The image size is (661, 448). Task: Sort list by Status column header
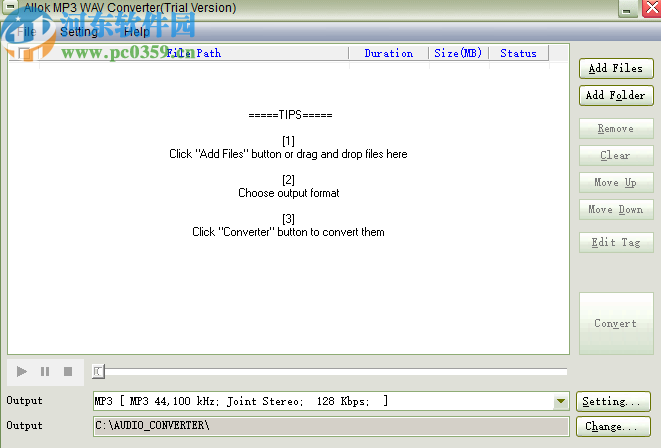tap(519, 53)
